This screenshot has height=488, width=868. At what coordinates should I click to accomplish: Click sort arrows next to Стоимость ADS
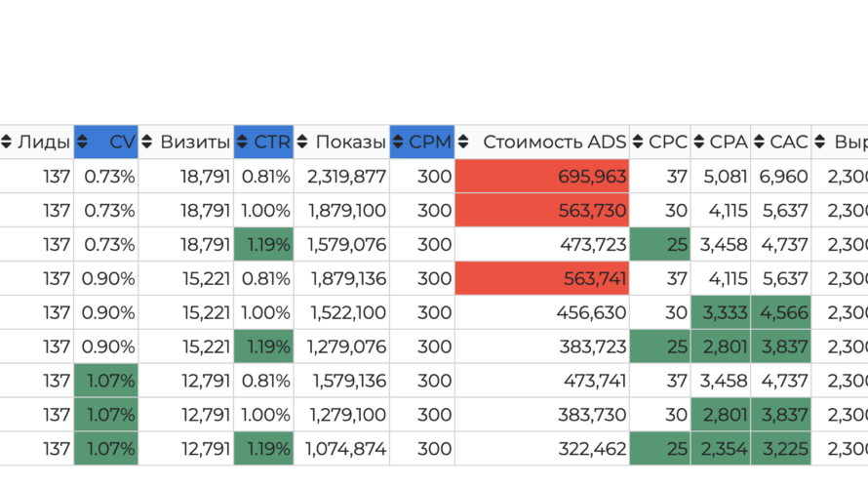(462, 142)
